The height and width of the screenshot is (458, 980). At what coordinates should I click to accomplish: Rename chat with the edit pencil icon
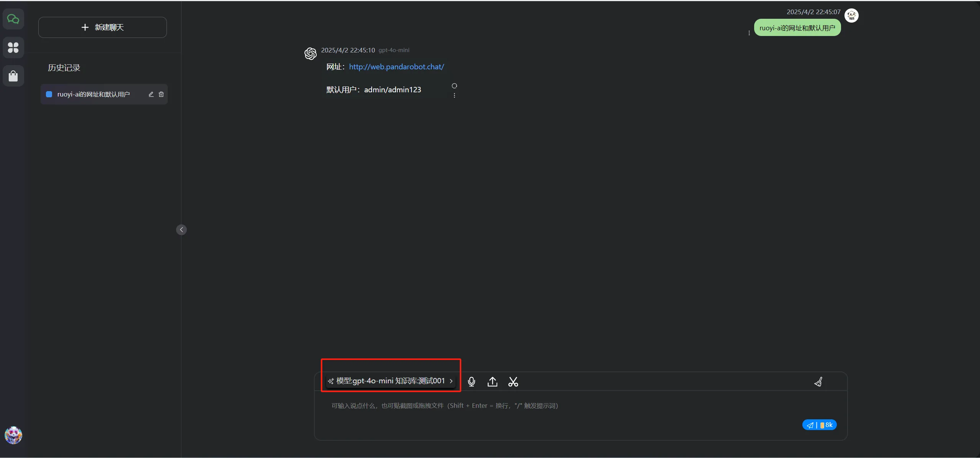pyautogui.click(x=151, y=94)
